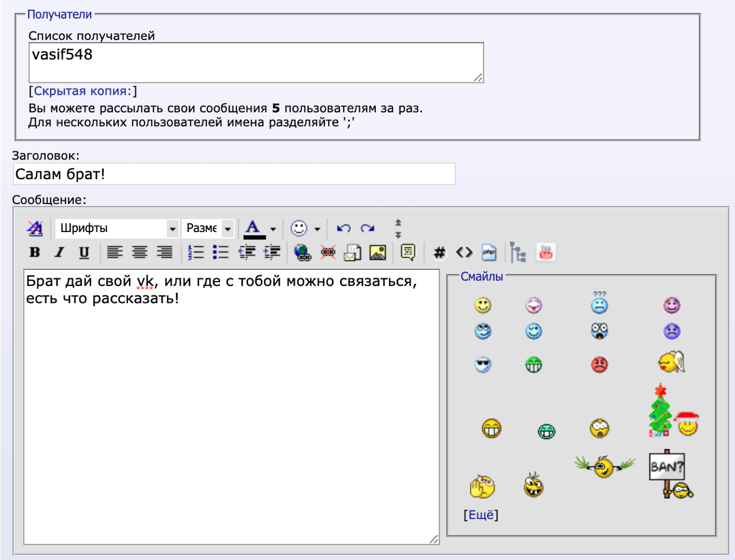The height and width of the screenshot is (560, 735).
Task: Wrap the selection in HTML tags (<> icon)
Action: pos(464,252)
